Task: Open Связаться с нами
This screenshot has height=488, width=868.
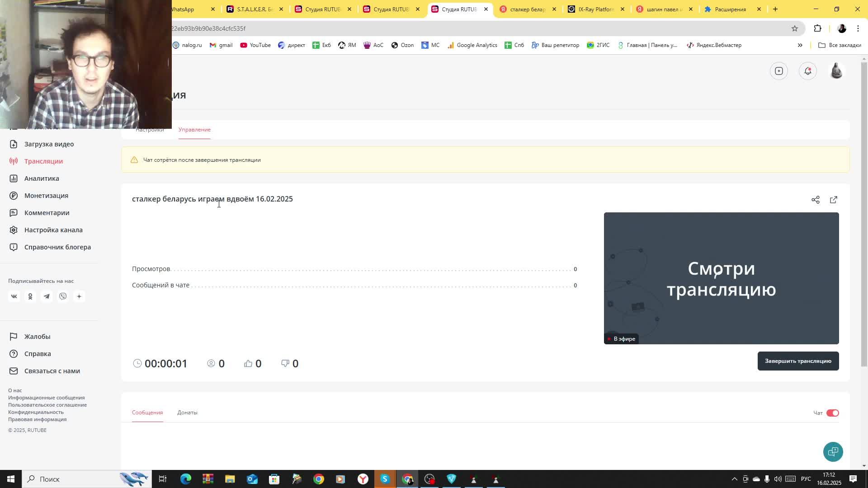Action: (x=52, y=371)
